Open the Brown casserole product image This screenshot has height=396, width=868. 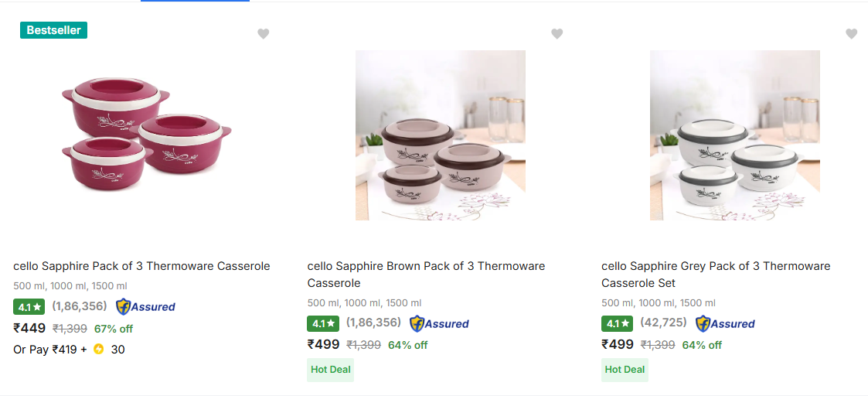click(440, 135)
